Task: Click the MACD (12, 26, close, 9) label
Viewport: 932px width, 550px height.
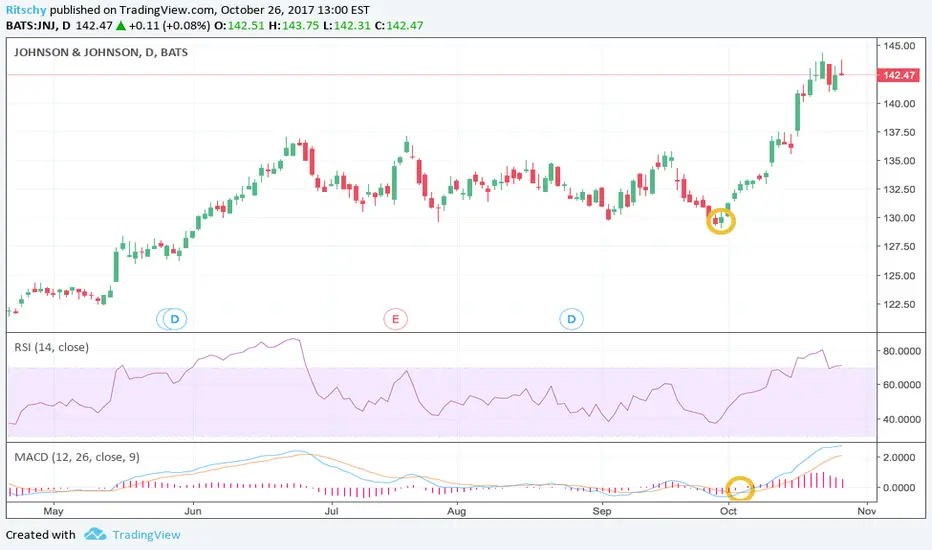Action: [x=77, y=457]
